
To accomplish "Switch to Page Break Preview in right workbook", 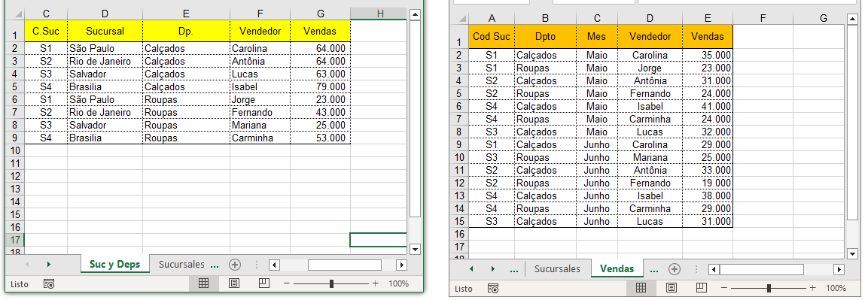I will coord(702,288).
